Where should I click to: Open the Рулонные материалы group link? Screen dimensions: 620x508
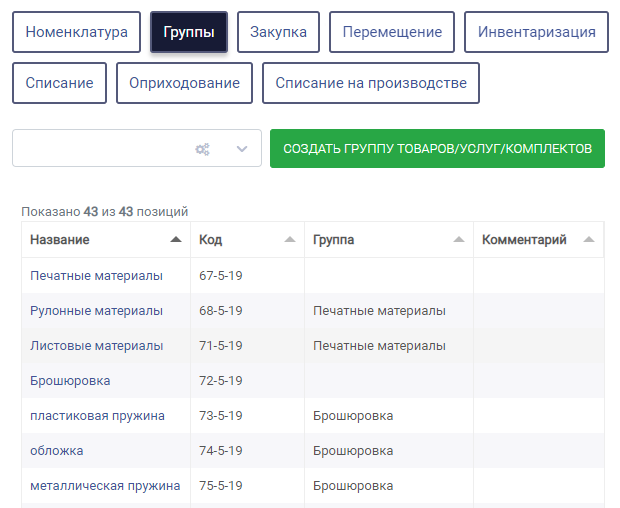[96, 311]
